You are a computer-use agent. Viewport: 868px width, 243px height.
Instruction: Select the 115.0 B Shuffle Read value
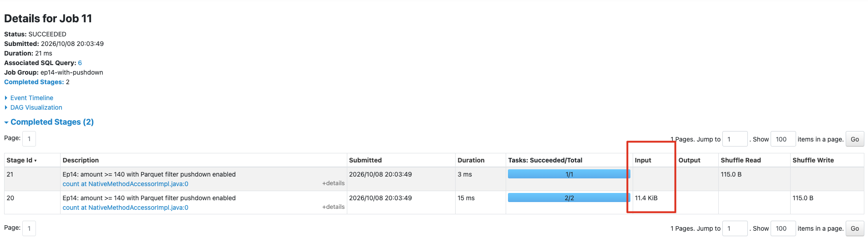click(731, 174)
